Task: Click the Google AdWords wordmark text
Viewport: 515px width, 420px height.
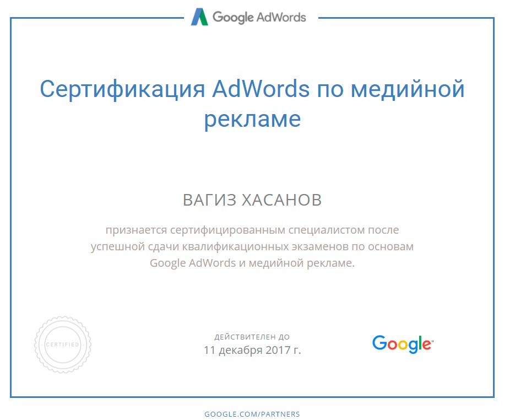Action: coord(259,18)
